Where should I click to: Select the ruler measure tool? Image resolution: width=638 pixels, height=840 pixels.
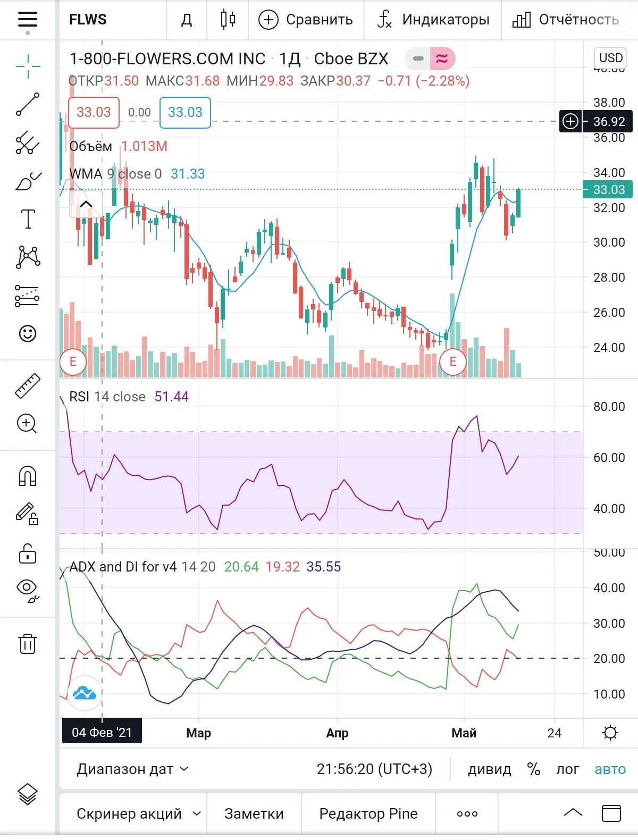click(x=28, y=385)
